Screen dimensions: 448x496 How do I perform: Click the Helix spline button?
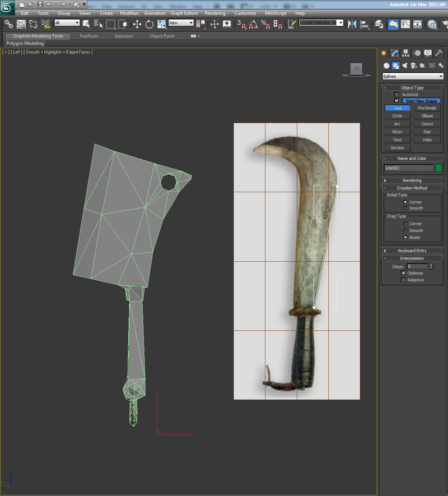[427, 140]
